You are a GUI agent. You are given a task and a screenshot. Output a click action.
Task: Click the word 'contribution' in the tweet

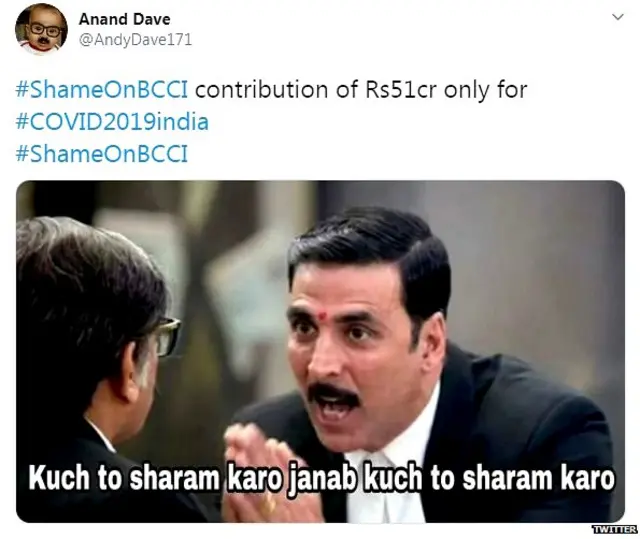(x=262, y=90)
